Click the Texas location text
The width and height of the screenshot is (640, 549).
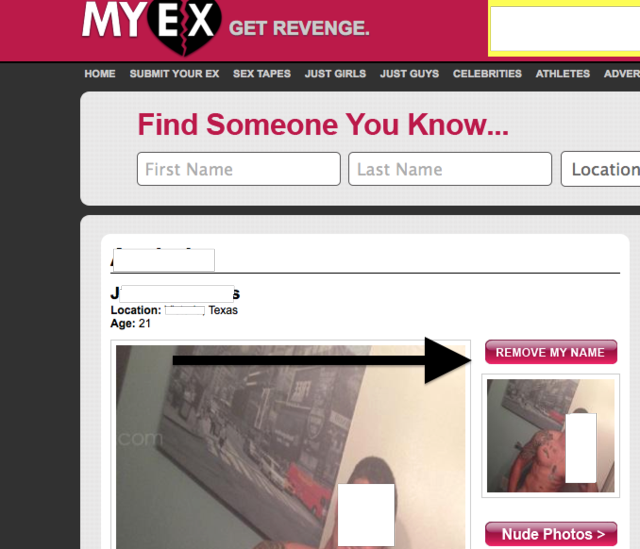point(223,310)
